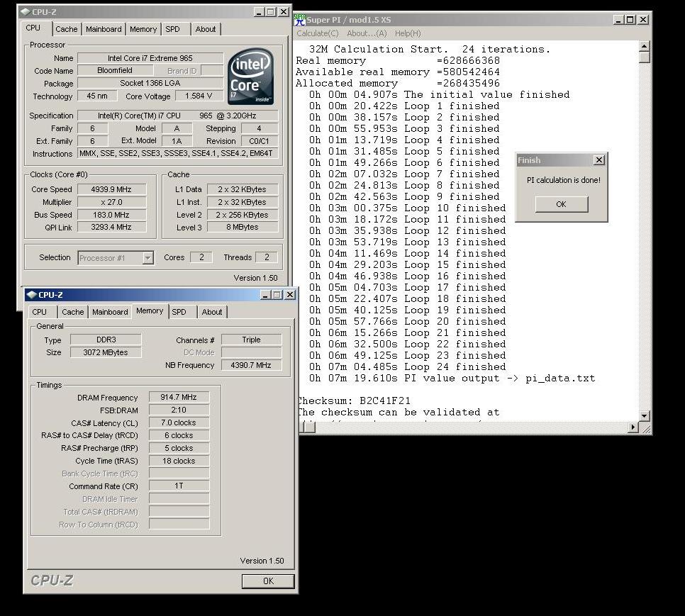Click the Technology value 45 nm
Screen dimensions: 685x616
[97, 96]
